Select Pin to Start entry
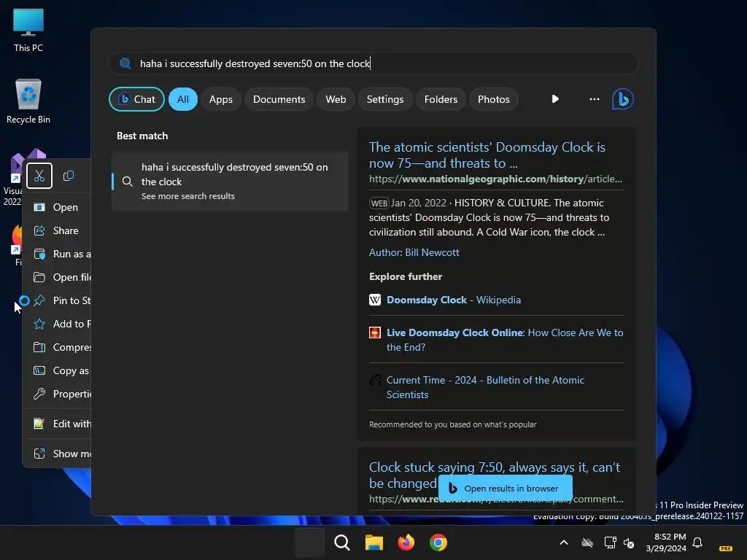The image size is (747, 560). pos(58,300)
